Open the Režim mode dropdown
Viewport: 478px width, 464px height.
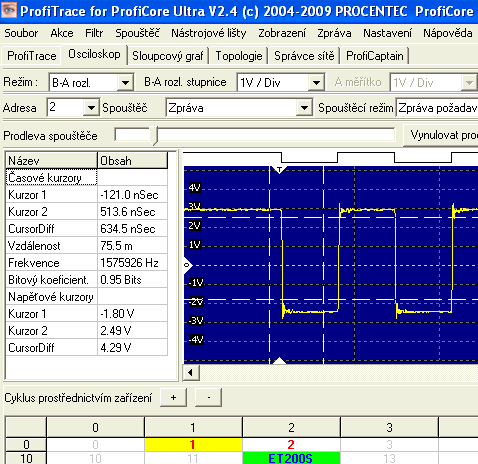(125, 82)
